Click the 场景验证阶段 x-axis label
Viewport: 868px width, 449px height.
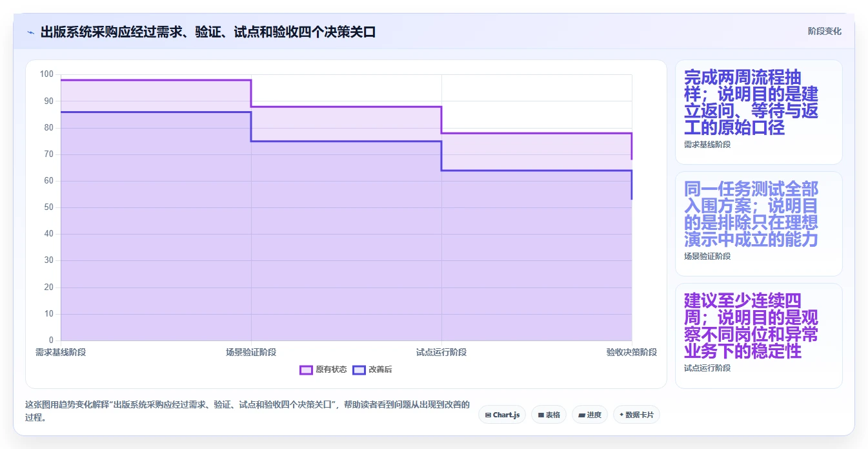pos(251,352)
